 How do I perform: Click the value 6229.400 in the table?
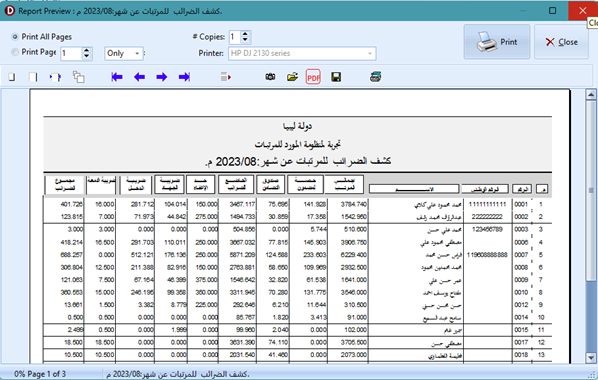(354, 254)
